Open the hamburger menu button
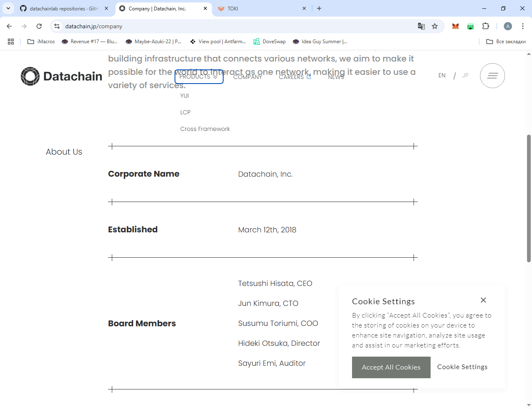The width and height of the screenshot is (532, 409). 493,76
